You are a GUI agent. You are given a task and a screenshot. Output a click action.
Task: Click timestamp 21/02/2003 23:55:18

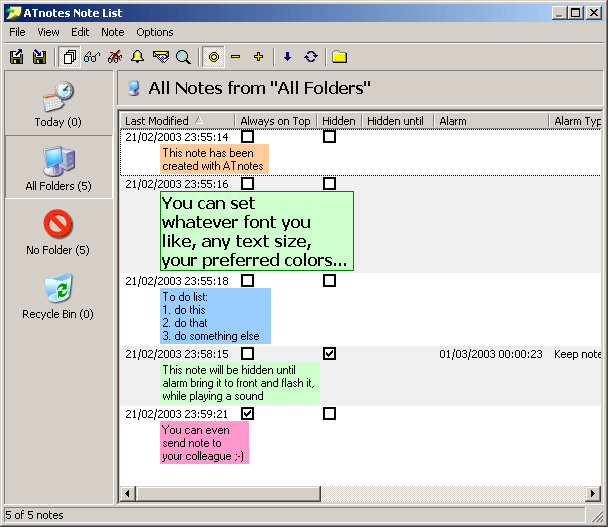pyautogui.click(x=177, y=281)
